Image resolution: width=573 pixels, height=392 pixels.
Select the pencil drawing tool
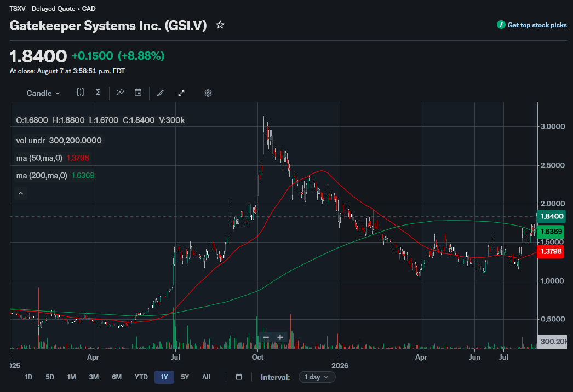point(160,93)
